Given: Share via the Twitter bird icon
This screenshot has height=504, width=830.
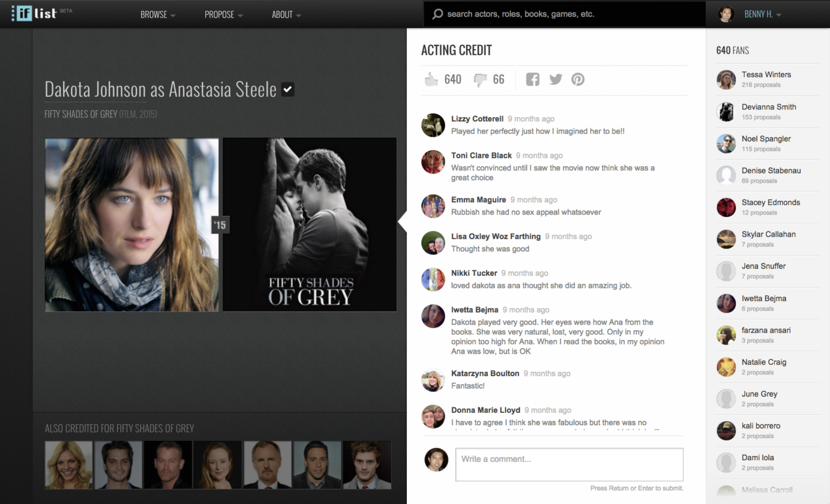Looking at the screenshot, I should point(555,80).
